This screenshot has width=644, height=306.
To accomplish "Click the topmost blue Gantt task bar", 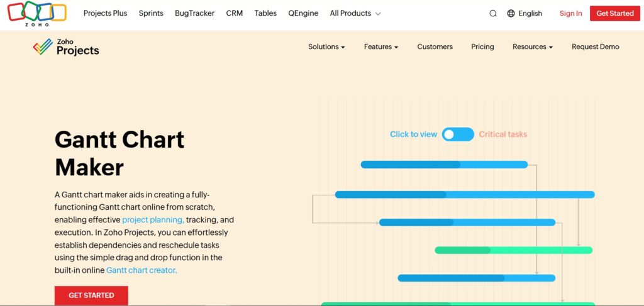I will pyautogui.click(x=444, y=165).
